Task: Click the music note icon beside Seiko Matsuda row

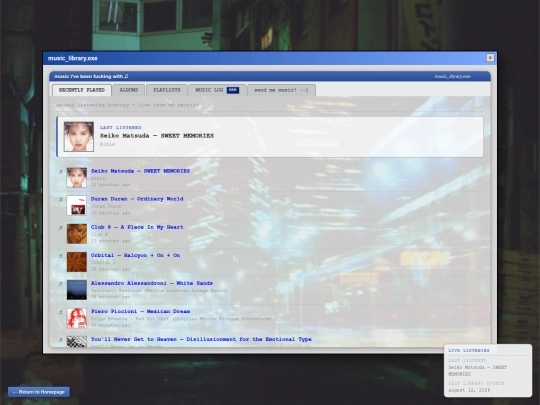Action: coord(61,171)
